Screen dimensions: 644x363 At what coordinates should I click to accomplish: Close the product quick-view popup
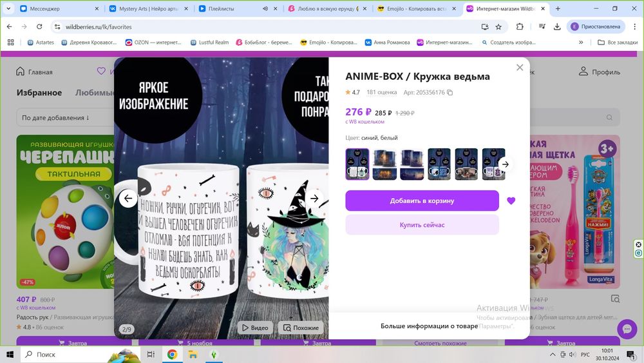[x=520, y=68]
